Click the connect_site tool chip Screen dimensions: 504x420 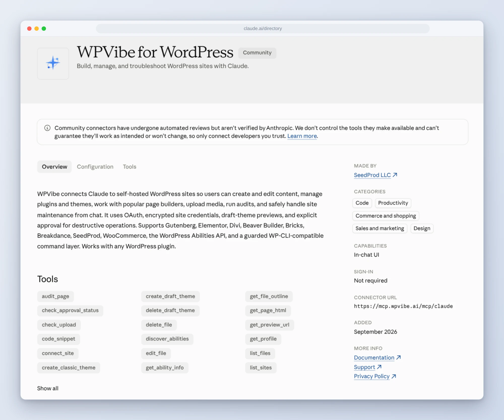coord(58,353)
